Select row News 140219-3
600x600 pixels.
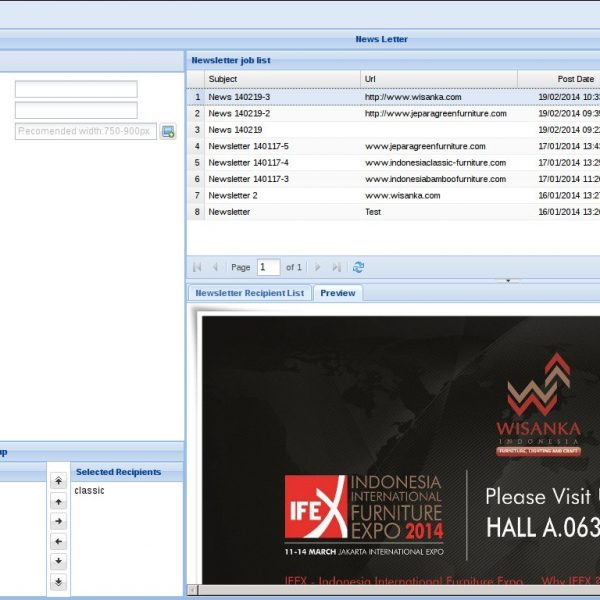[x=393, y=97]
